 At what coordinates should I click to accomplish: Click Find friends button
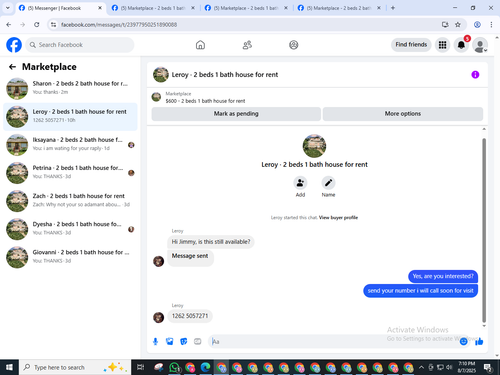[x=411, y=45]
